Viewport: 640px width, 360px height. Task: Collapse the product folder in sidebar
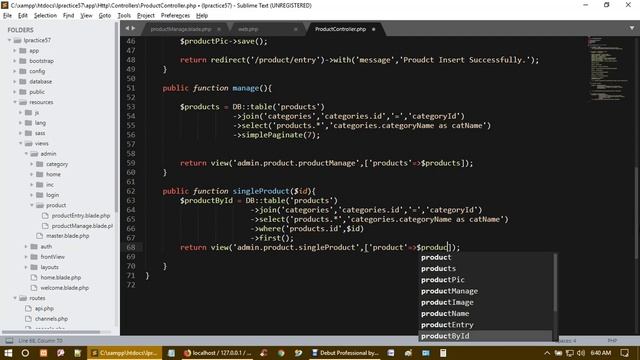(x=32, y=205)
